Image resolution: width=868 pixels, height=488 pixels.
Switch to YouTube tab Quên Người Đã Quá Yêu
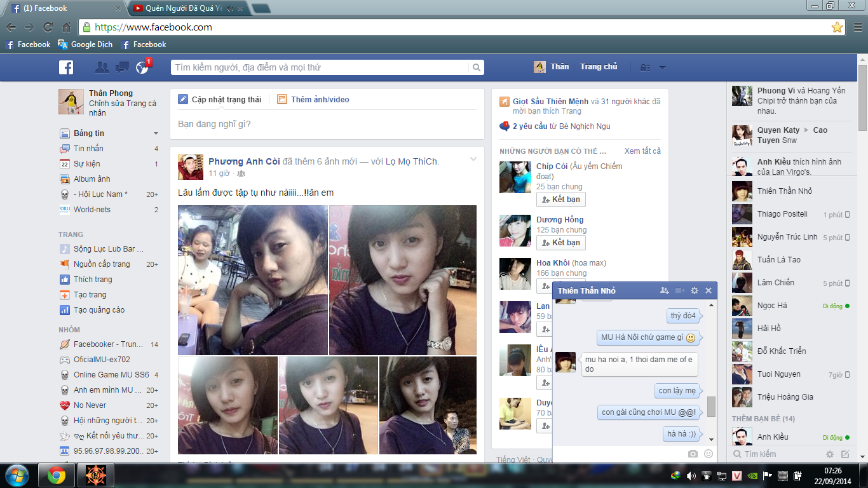(x=184, y=8)
